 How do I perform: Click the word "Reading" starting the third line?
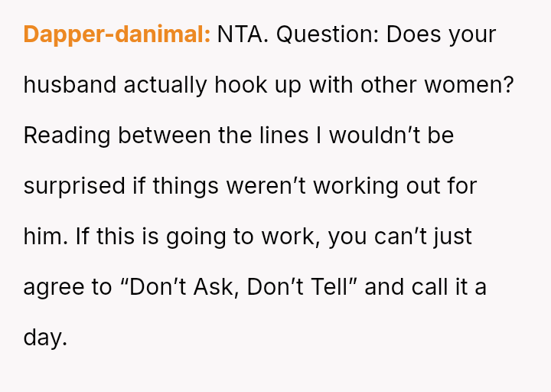[67, 136]
